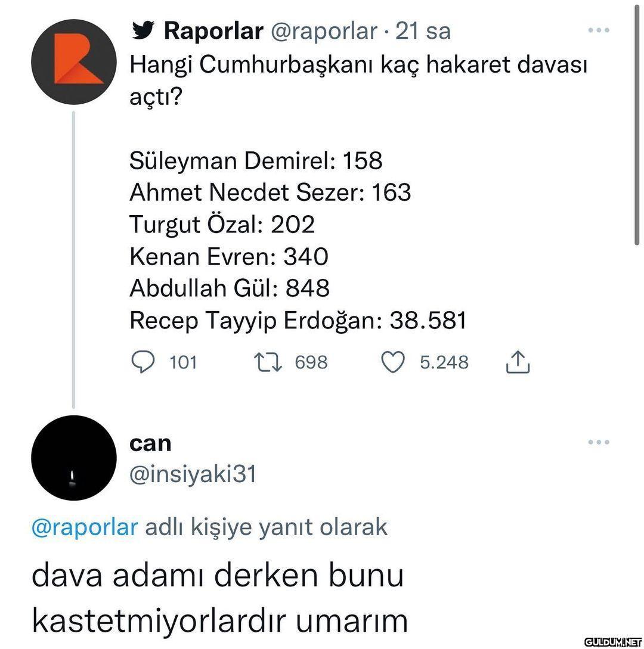The height and width of the screenshot is (649, 644).
Task: View the 698 retweets count
Action: click(x=311, y=362)
